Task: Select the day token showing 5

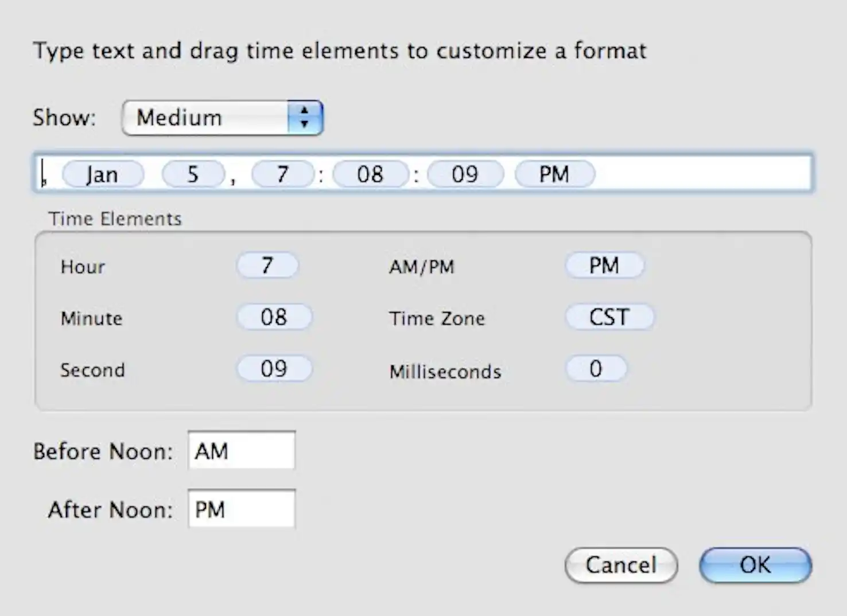Action: (193, 174)
